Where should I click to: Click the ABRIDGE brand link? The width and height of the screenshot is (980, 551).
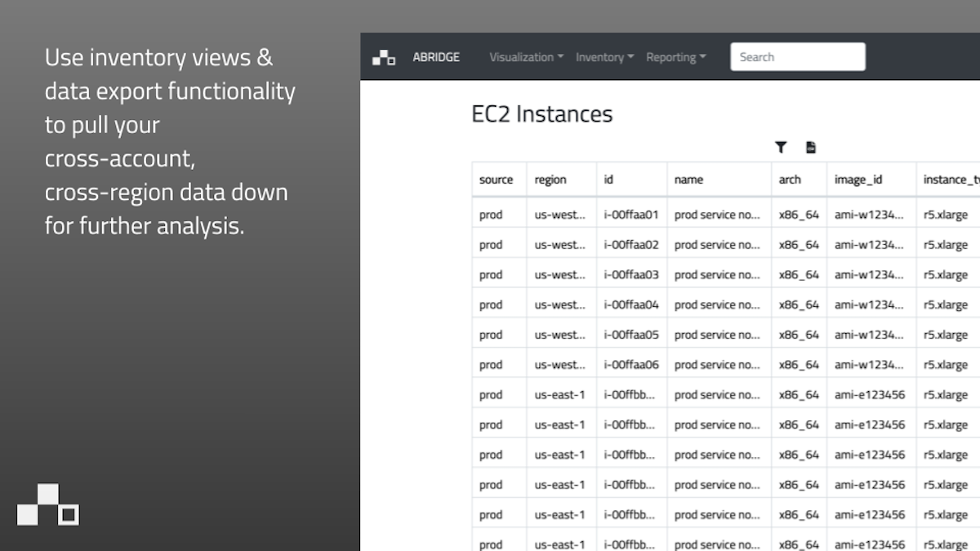click(436, 57)
